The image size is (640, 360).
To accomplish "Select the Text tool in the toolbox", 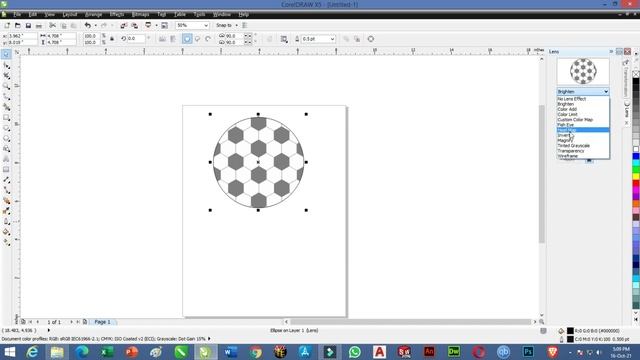I will [6, 159].
